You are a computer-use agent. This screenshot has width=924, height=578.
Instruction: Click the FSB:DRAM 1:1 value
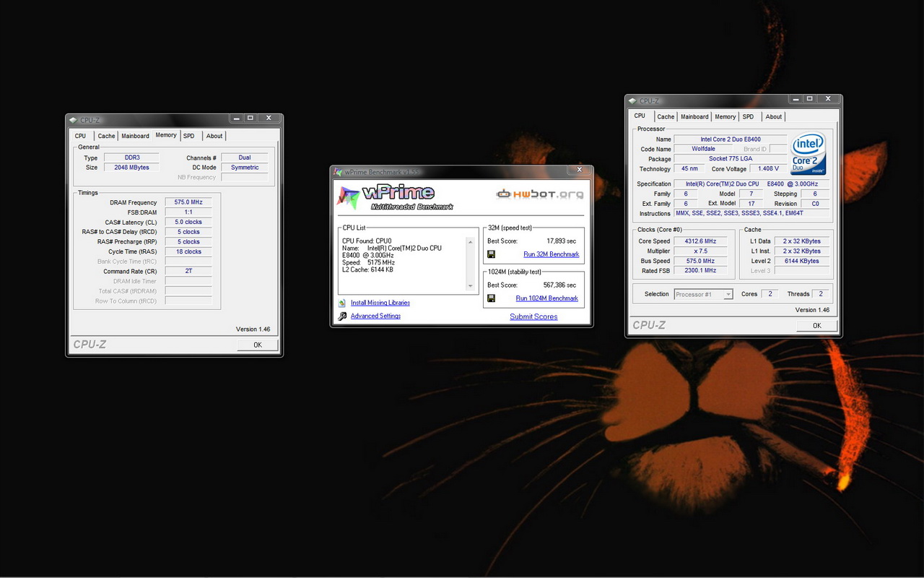[x=188, y=212]
